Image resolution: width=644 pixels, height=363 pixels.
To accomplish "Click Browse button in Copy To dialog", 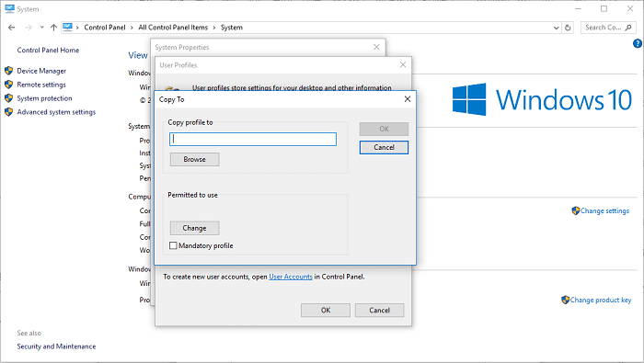I will point(195,159).
